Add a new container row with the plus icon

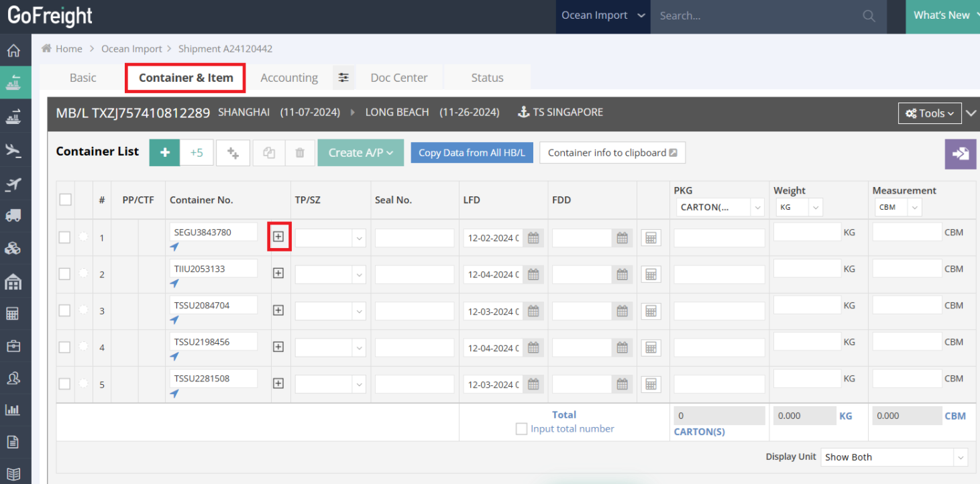164,152
